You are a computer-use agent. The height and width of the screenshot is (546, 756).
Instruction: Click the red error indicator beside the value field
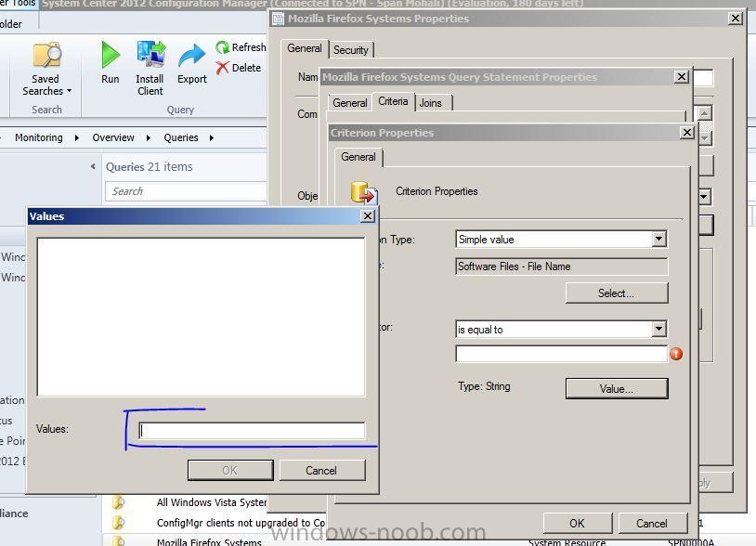(x=676, y=354)
